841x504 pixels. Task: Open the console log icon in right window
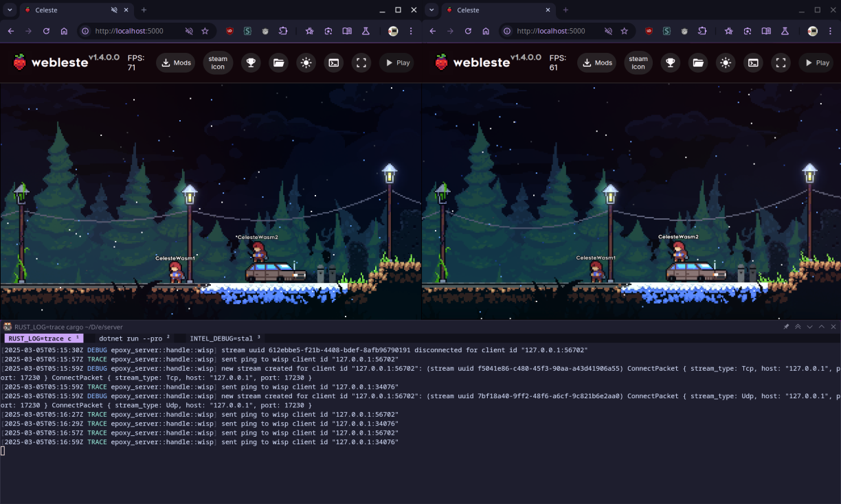pyautogui.click(x=753, y=62)
